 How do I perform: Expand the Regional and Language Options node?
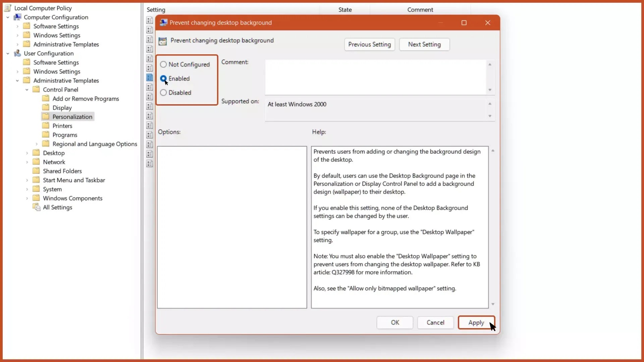click(37, 144)
